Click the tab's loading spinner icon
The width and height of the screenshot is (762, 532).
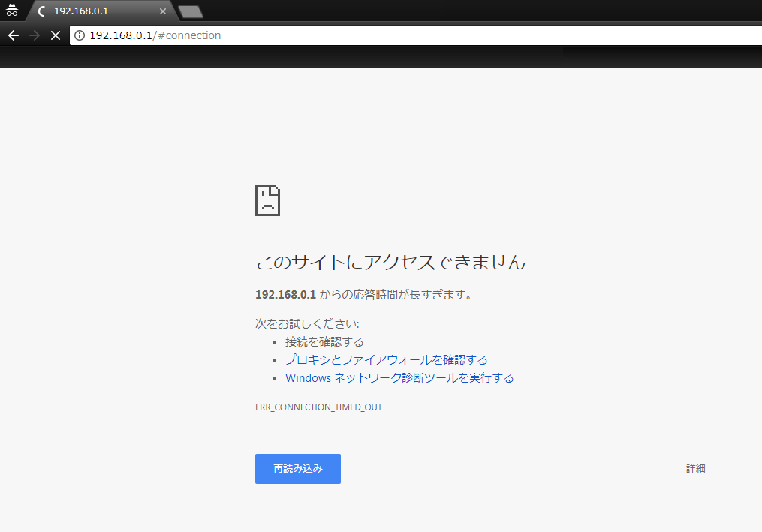point(41,11)
